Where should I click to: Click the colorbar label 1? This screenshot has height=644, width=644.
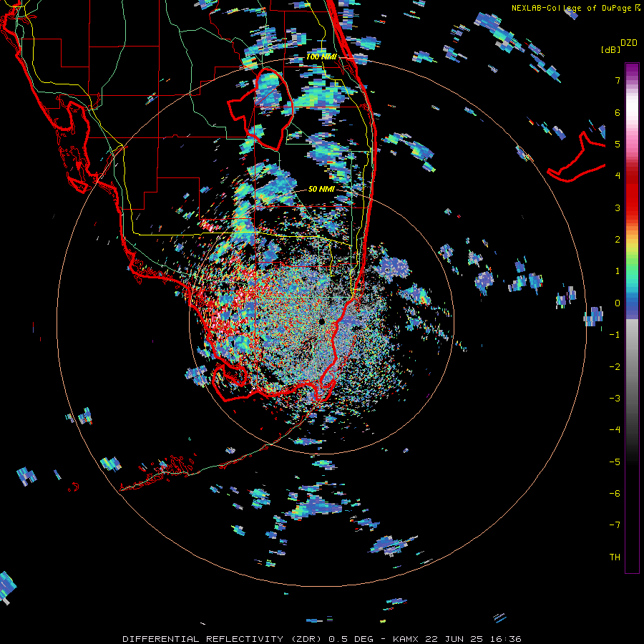tap(618, 271)
